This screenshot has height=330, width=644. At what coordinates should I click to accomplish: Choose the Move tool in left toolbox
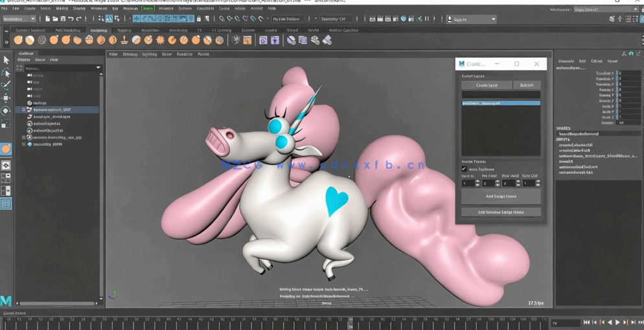(6, 98)
